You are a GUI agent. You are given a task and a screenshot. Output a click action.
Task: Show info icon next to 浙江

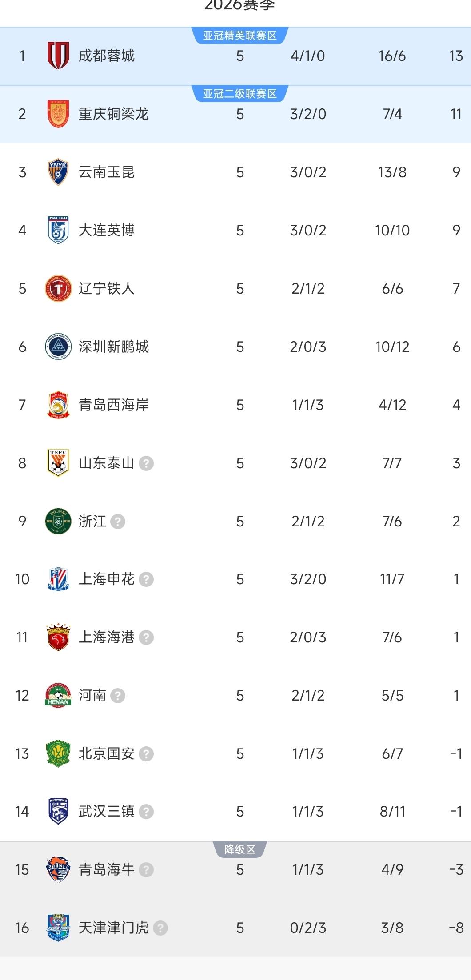click(x=118, y=521)
